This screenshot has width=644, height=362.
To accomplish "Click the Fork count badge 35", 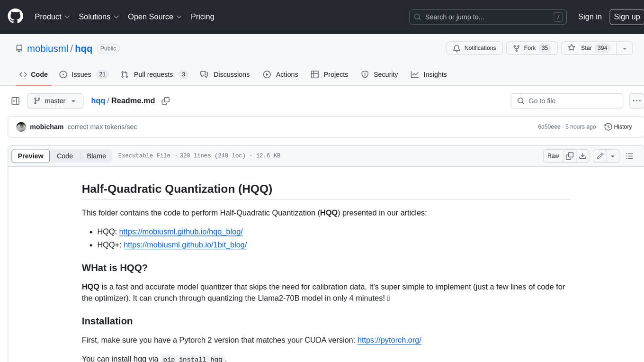I will [x=545, y=48].
